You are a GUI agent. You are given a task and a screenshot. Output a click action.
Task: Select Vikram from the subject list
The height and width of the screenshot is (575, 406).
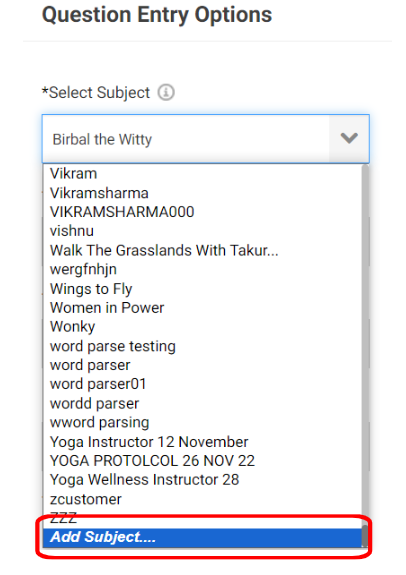(x=202, y=173)
